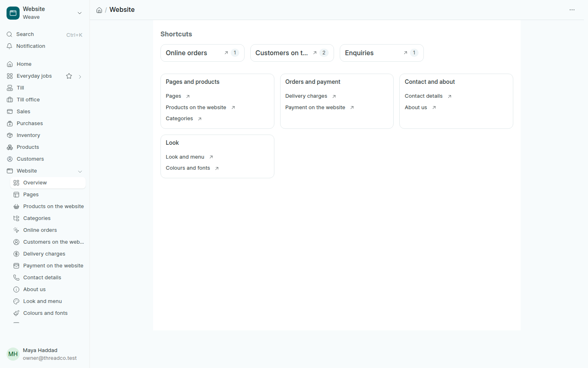Click the Till icon in sidebar
The image size is (588, 368).
pos(10,88)
